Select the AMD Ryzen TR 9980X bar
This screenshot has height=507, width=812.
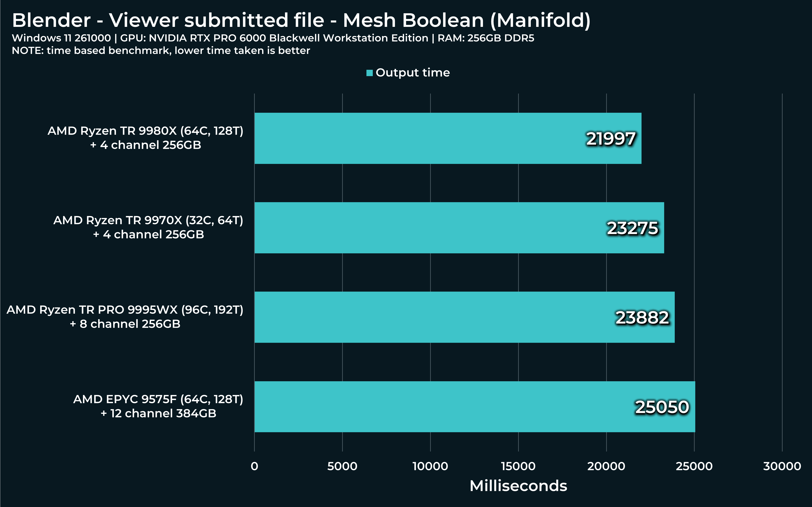(419, 138)
